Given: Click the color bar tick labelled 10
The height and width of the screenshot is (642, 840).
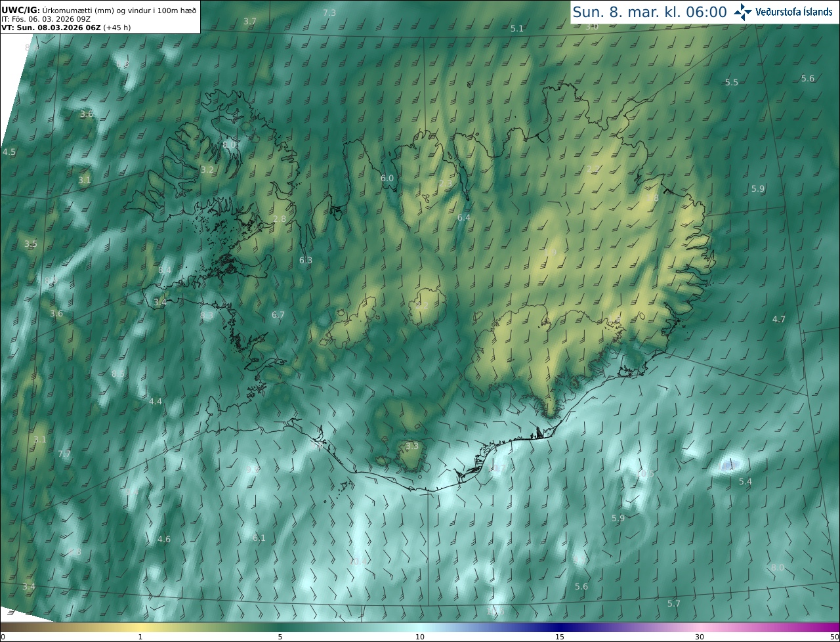Looking at the screenshot, I should [420, 637].
